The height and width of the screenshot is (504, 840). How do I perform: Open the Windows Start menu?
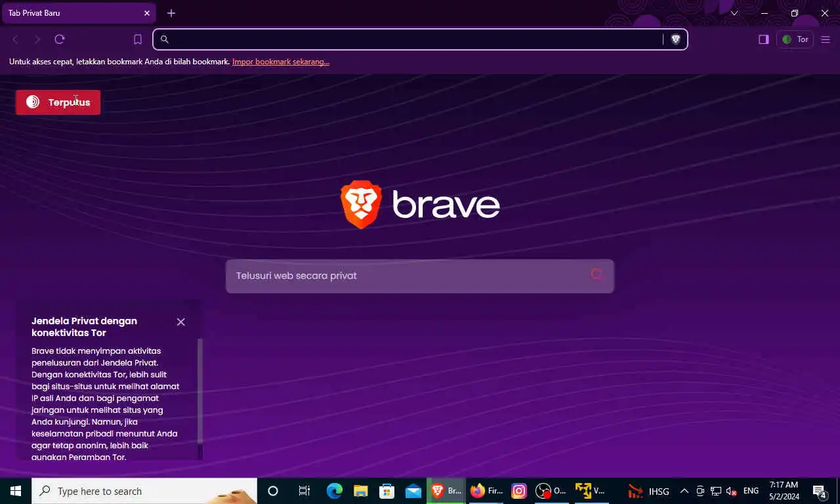point(16,491)
